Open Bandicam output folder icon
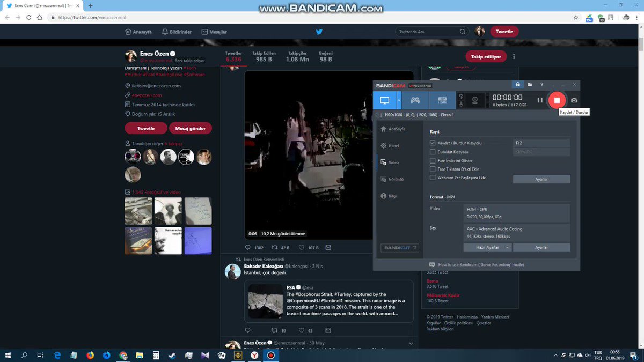This screenshot has height=362, width=644. tap(530, 85)
